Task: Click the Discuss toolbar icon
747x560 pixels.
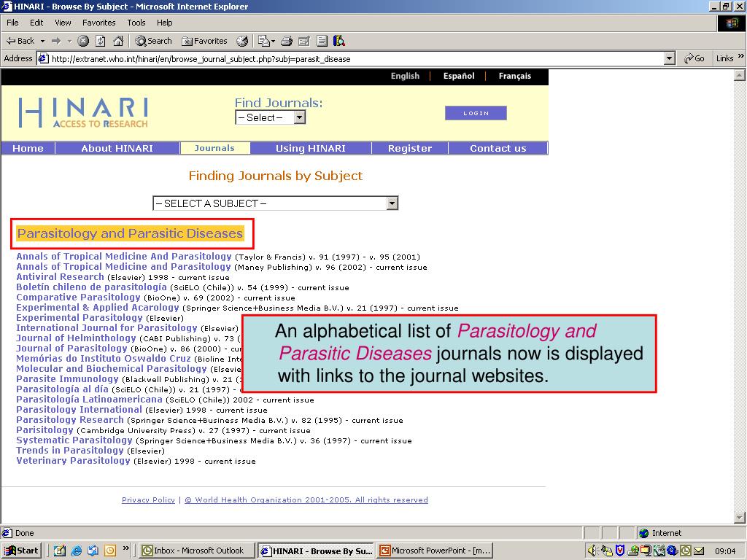Action: coord(322,41)
